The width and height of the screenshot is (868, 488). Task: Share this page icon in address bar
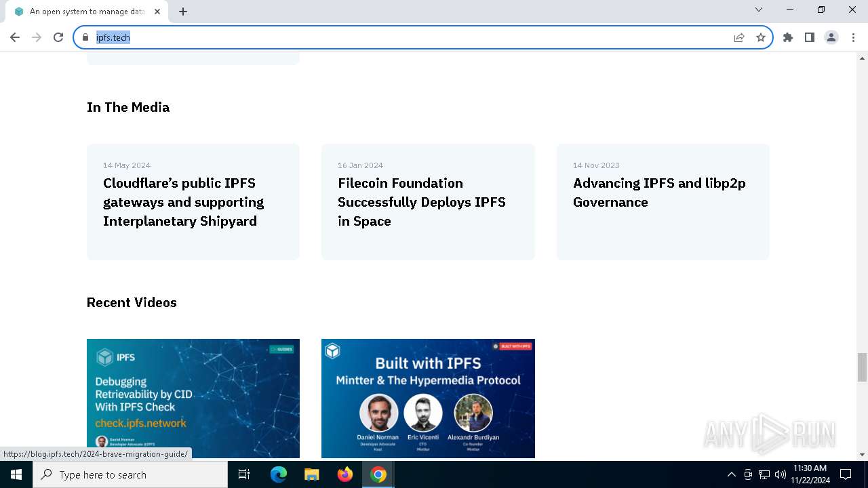tap(739, 37)
